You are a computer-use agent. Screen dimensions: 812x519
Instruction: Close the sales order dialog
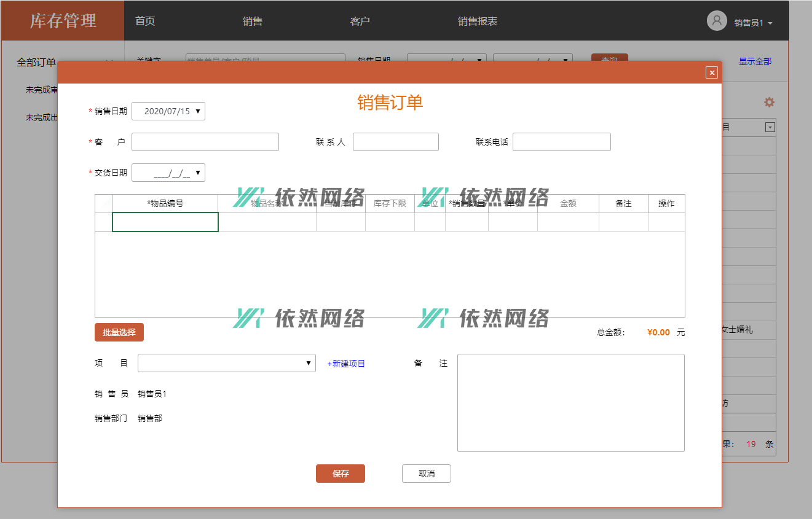[712, 72]
